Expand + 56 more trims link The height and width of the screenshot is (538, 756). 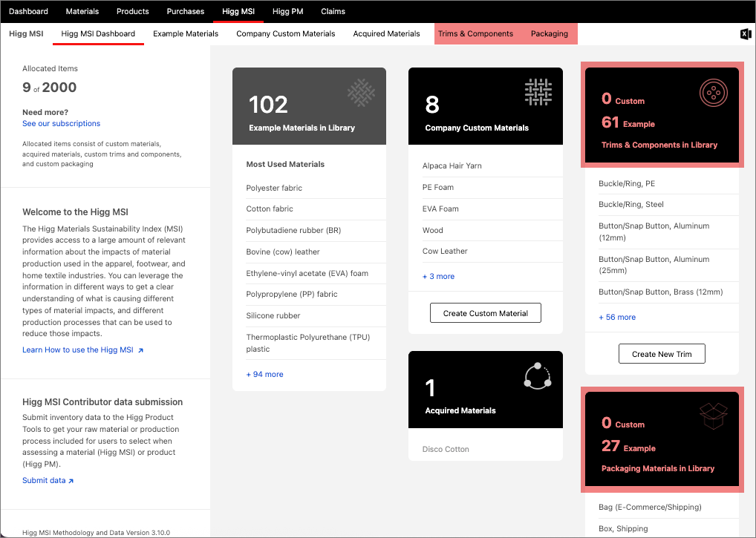click(x=617, y=318)
